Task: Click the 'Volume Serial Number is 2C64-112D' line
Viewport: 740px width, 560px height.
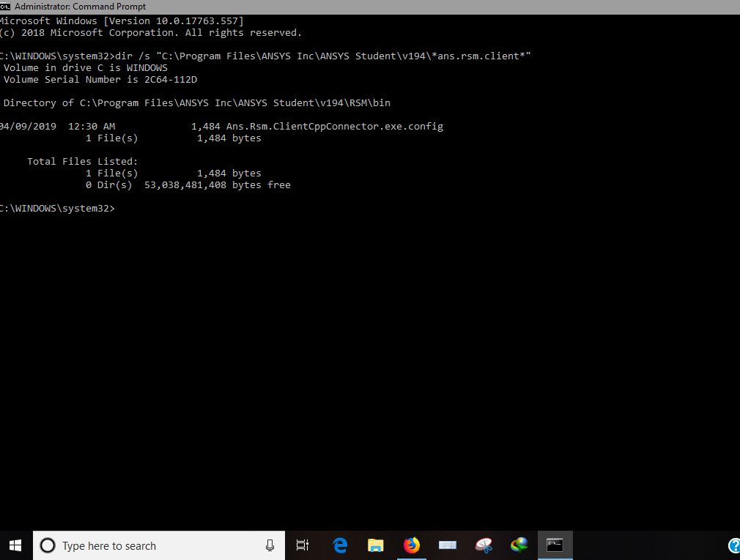Action: 100,79
